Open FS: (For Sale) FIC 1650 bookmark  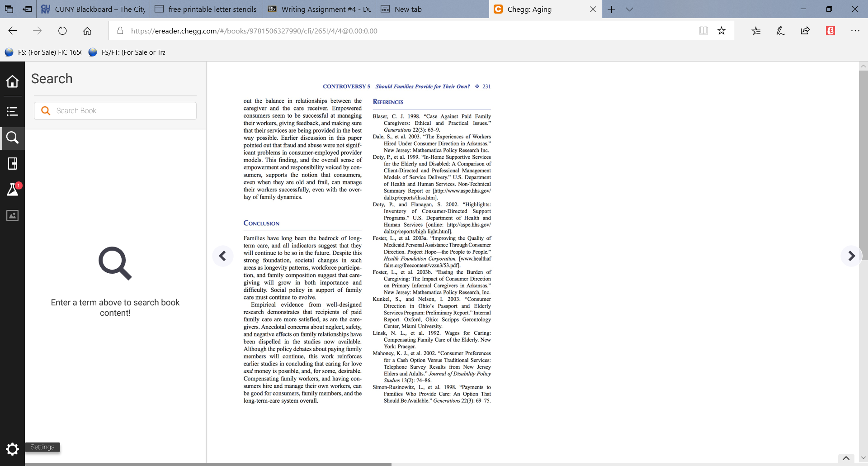click(x=44, y=52)
